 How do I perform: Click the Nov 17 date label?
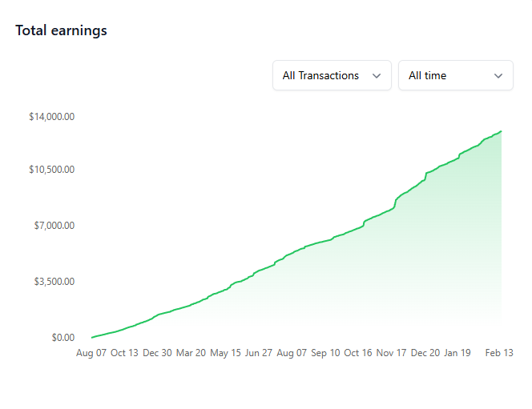[x=392, y=353]
